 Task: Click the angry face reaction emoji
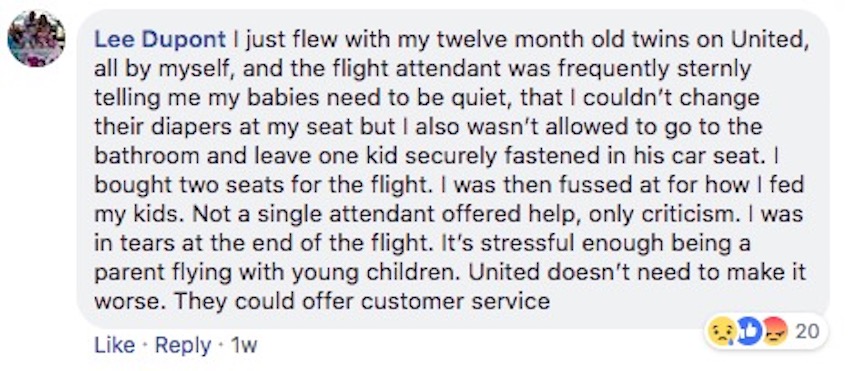point(775,332)
